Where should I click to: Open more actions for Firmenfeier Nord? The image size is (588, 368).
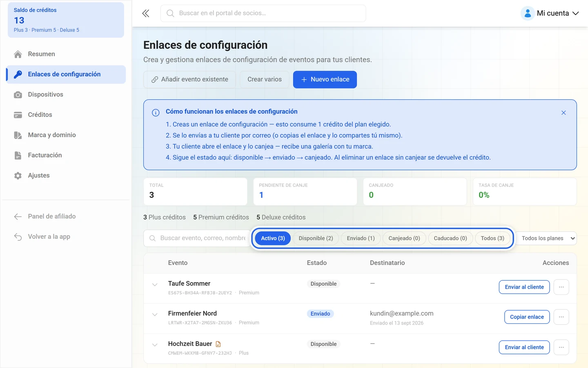(x=561, y=317)
